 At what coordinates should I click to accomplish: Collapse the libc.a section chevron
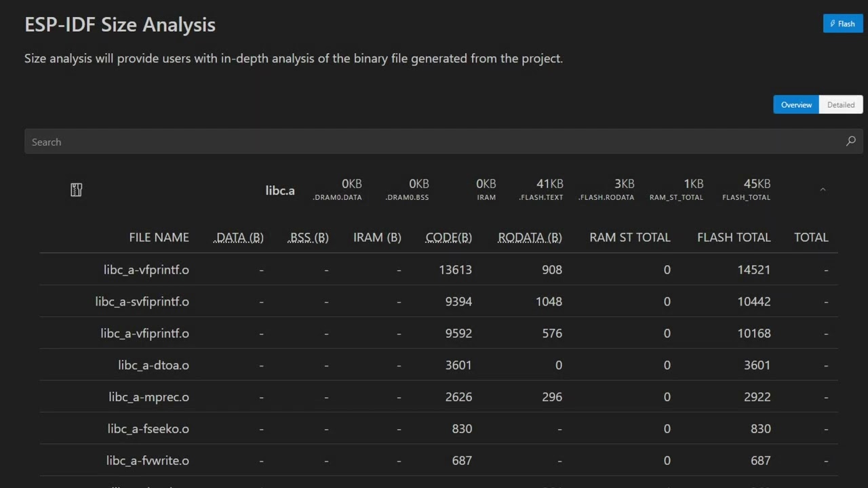pyautogui.click(x=823, y=190)
